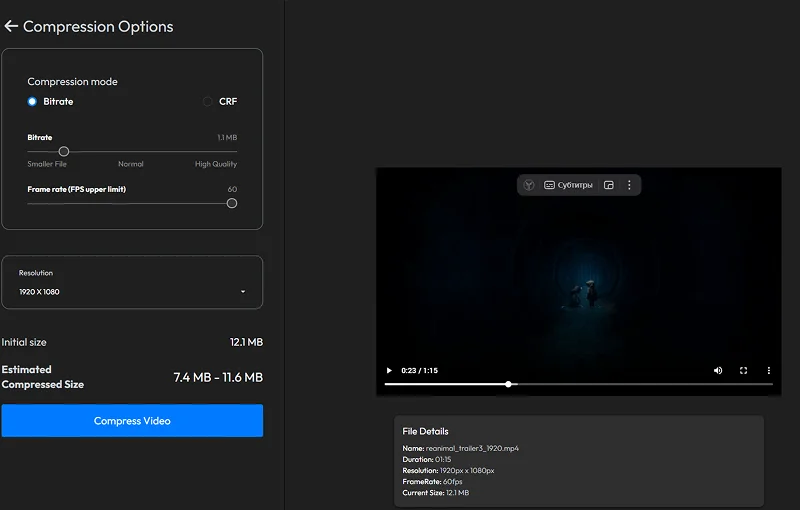Click the file name reanimal_trailer3_1920.mp4
The image size is (800, 510).
pos(472,448)
